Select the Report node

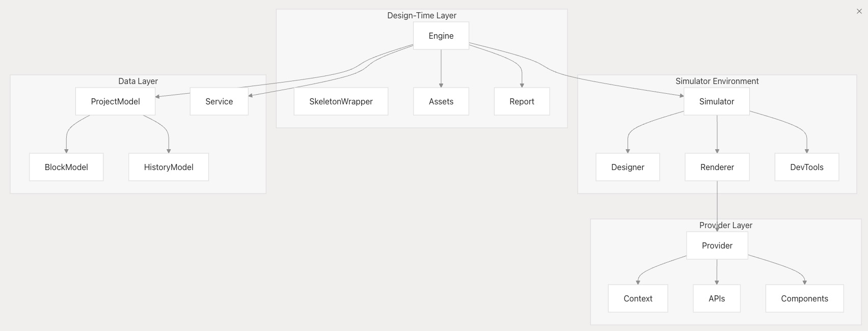[522, 101]
